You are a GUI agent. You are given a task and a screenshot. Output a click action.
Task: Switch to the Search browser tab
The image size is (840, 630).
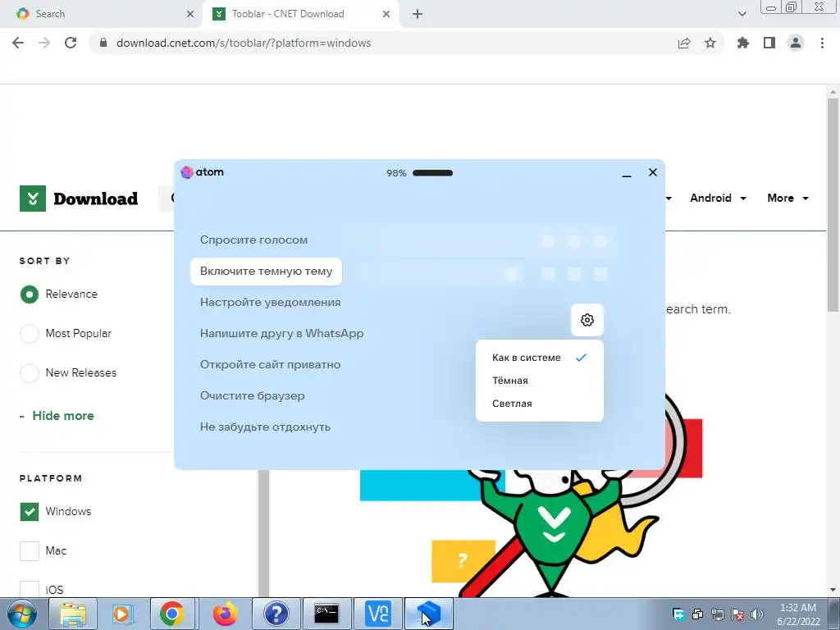[101, 14]
